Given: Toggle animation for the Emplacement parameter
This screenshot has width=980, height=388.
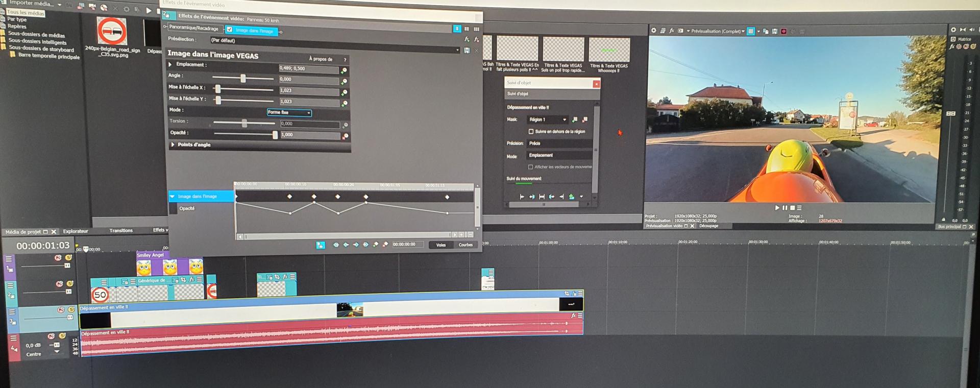Looking at the screenshot, I should [344, 70].
